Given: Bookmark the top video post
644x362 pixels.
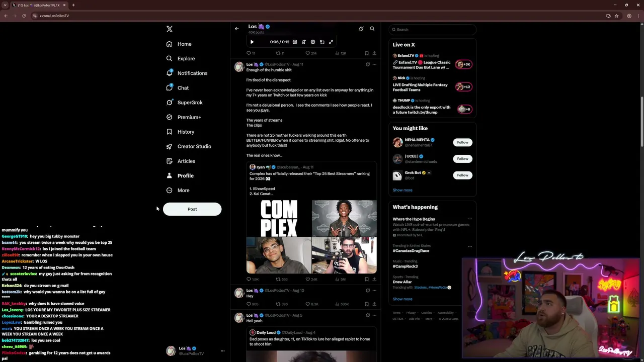Looking at the screenshot, I should point(367,53).
